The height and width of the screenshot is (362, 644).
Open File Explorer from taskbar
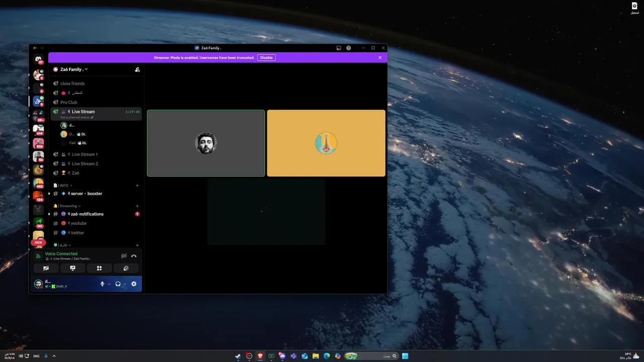pos(315,356)
